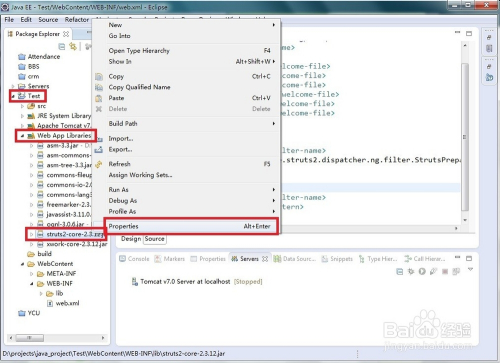Viewport: 500px width, 363px height.
Task: Collapse the Web App Libraries node
Action: click(22, 136)
